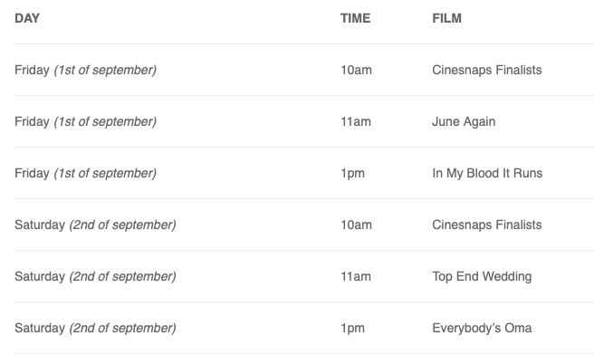Screen dimensions: 594x364
Task: Click 1pm time for Everybody's Oma
Action: pyautogui.click(x=353, y=329)
